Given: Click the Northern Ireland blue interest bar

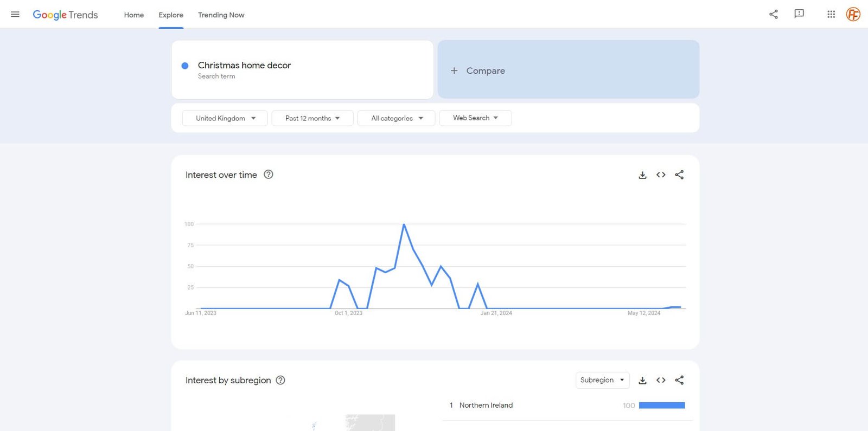Looking at the screenshot, I should pyautogui.click(x=662, y=406).
